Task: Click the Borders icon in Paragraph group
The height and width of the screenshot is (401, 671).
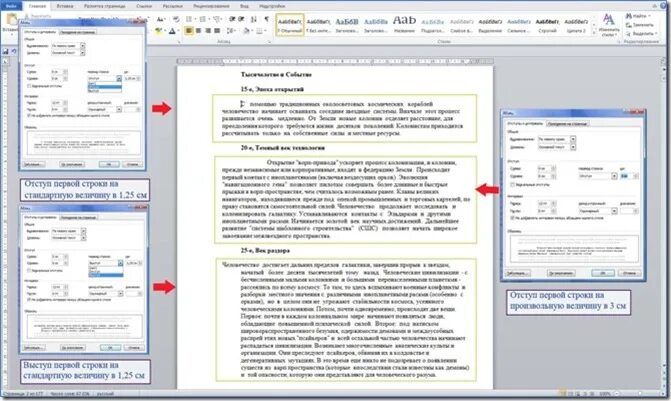Action: pos(260,31)
